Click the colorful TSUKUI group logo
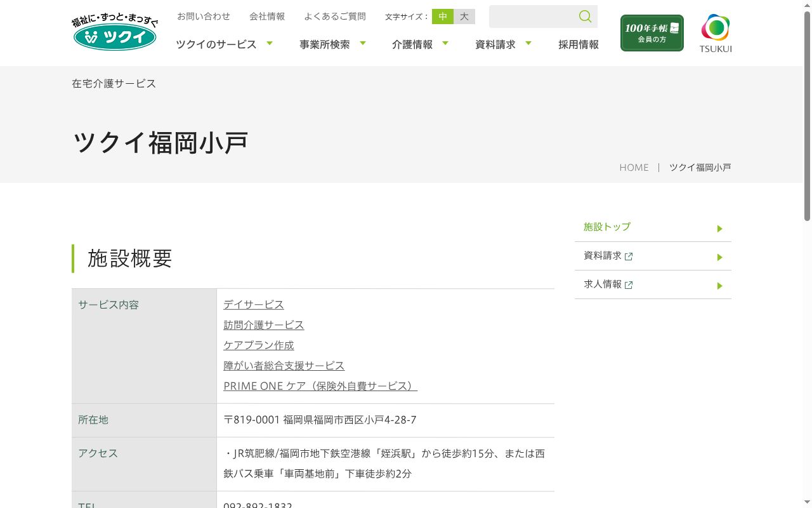Screen dimensions: 812x508 click(x=716, y=34)
